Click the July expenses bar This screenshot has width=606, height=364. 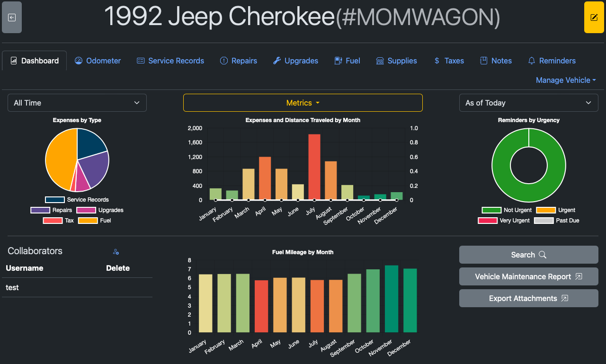coord(314,167)
